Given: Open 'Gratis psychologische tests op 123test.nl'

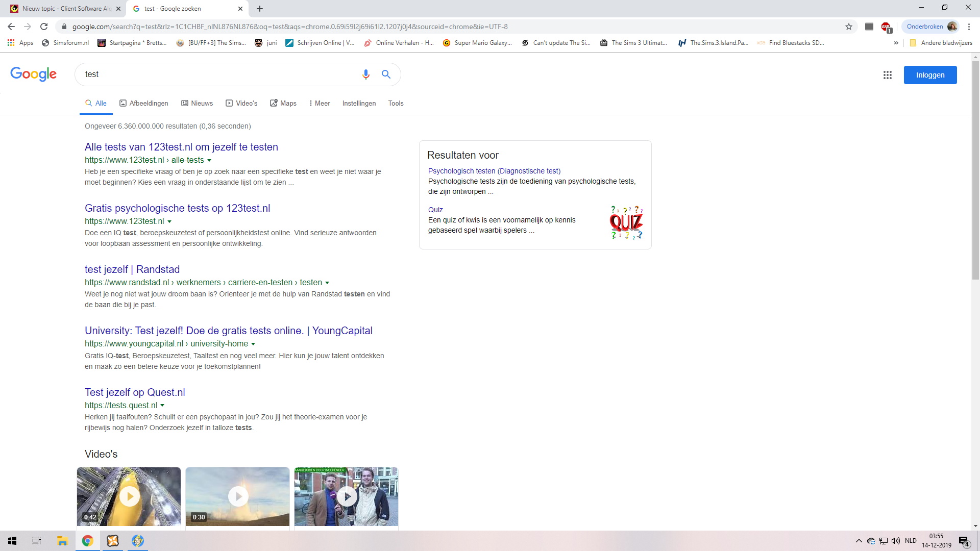Looking at the screenshot, I should 177,208.
